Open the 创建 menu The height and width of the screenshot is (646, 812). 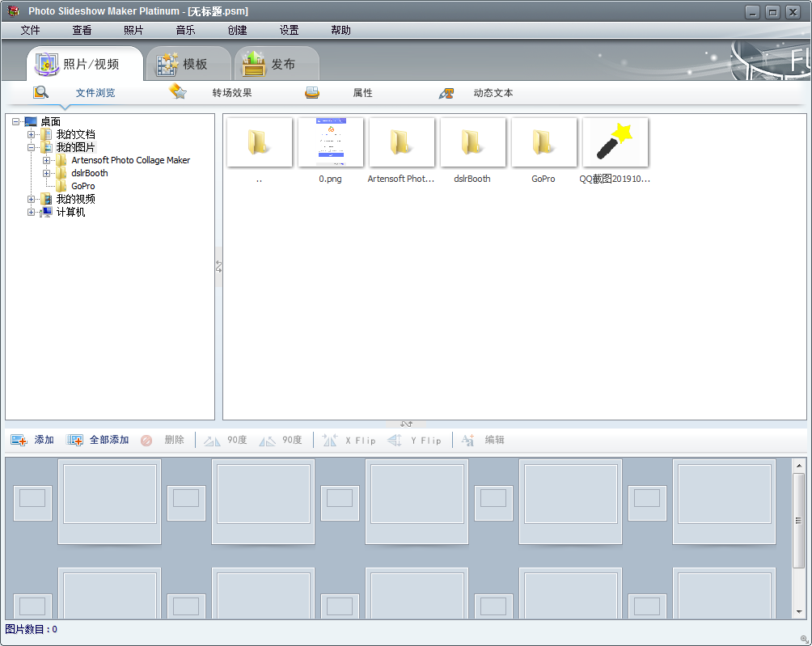[237, 30]
